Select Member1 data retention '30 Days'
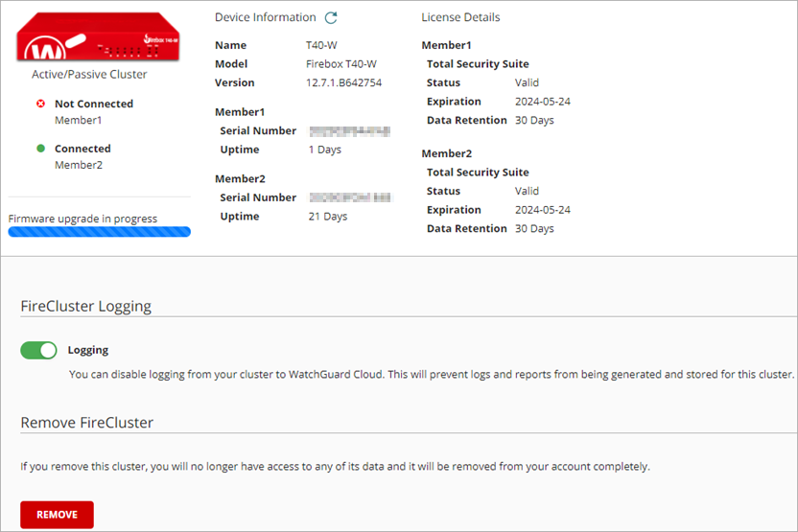 (x=534, y=121)
